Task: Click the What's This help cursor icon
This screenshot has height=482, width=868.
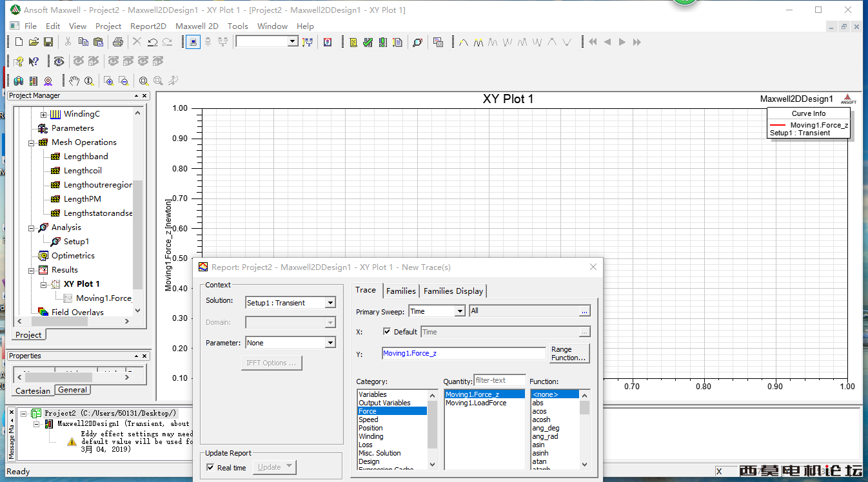Action: coord(34,61)
